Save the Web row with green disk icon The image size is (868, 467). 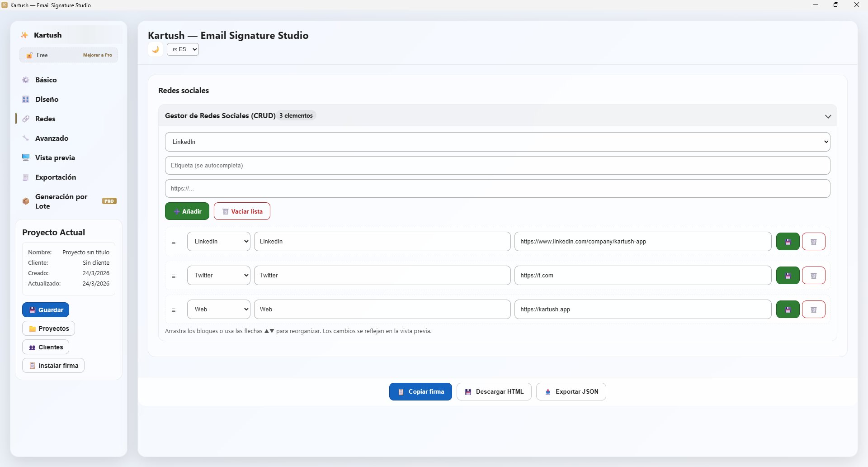click(788, 310)
